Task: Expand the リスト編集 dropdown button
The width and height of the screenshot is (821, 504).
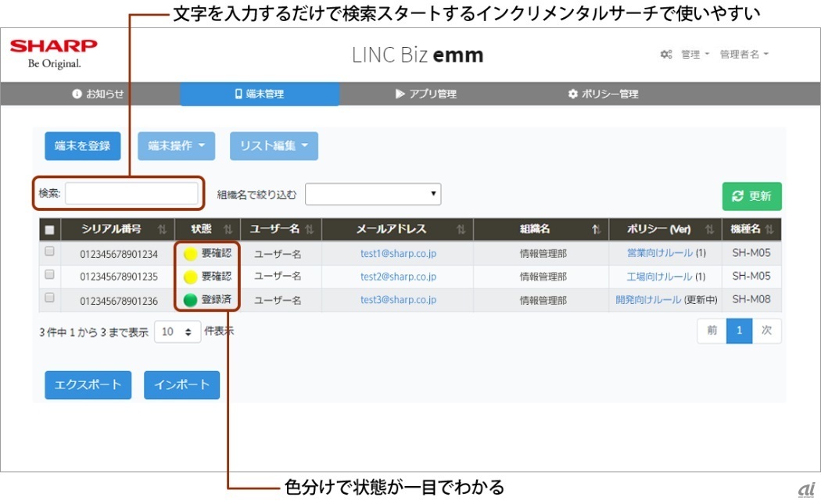Action: 274,146
